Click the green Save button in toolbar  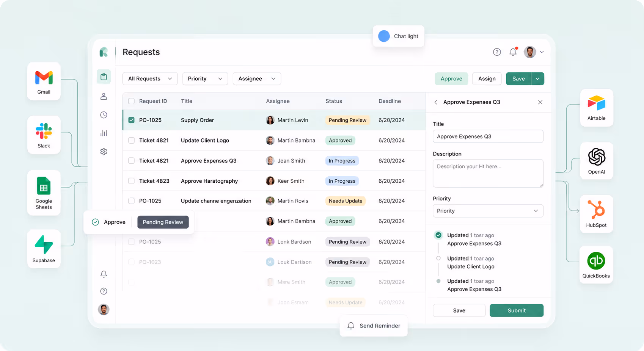click(x=518, y=78)
